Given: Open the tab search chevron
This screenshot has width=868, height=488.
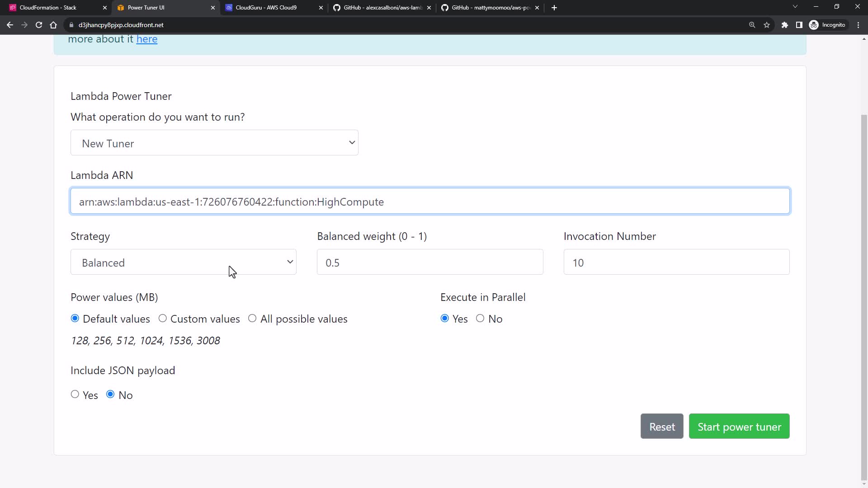Looking at the screenshot, I should 795,7.
